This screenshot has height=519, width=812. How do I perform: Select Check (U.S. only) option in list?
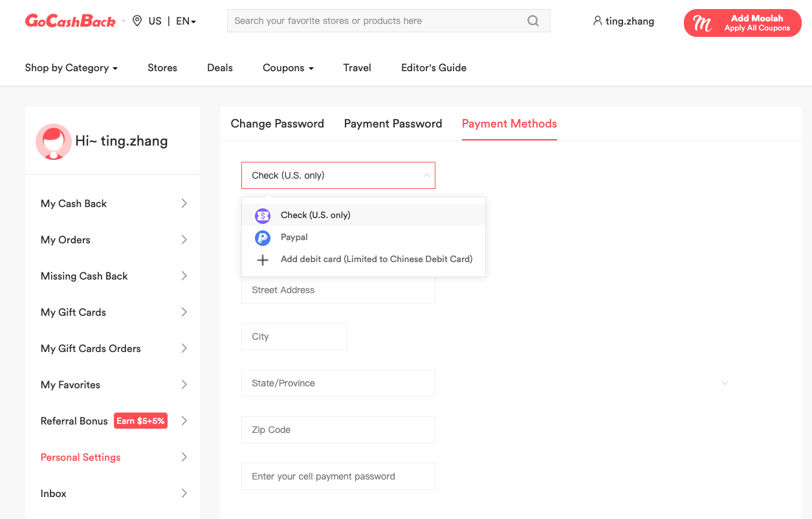pos(364,215)
